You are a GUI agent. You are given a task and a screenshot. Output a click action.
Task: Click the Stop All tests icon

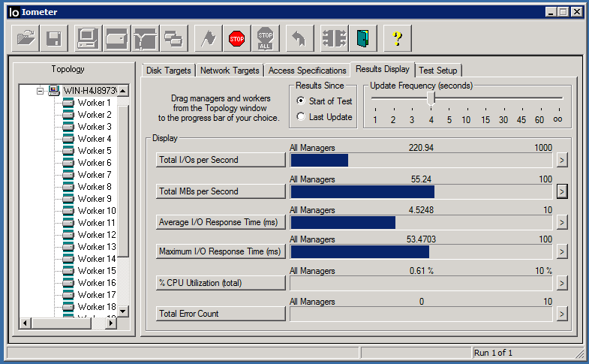point(265,38)
